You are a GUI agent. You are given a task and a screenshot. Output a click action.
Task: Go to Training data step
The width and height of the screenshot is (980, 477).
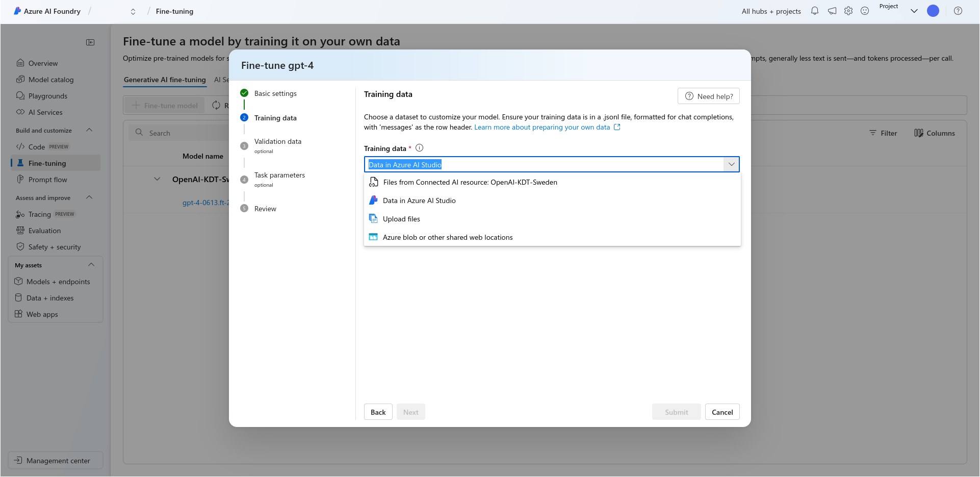coord(275,118)
